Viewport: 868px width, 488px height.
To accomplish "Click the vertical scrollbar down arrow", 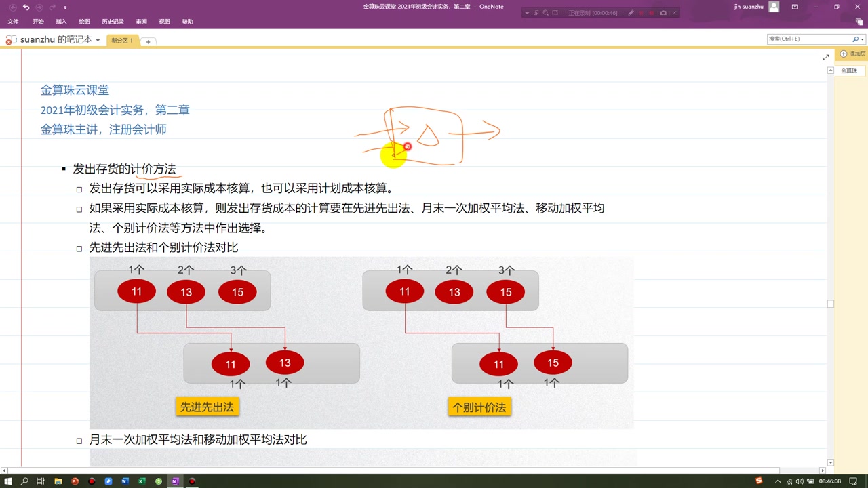I will (831, 462).
